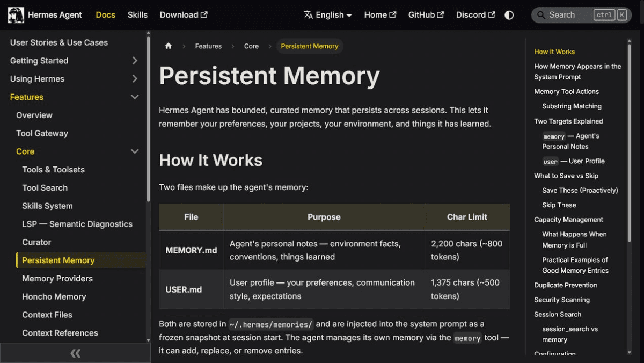Open the Tool Gateway page
Viewport: 644px width, 363px height.
pyautogui.click(x=42, y=133)
